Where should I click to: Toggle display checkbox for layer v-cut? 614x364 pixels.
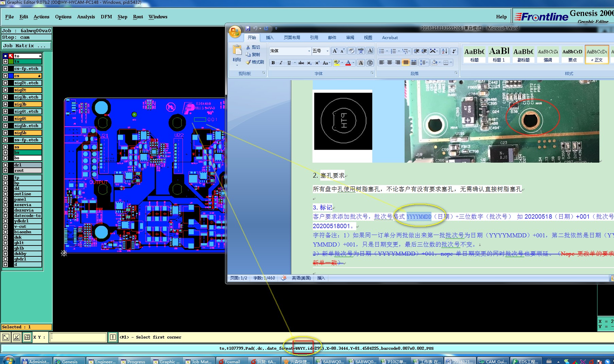5,226
